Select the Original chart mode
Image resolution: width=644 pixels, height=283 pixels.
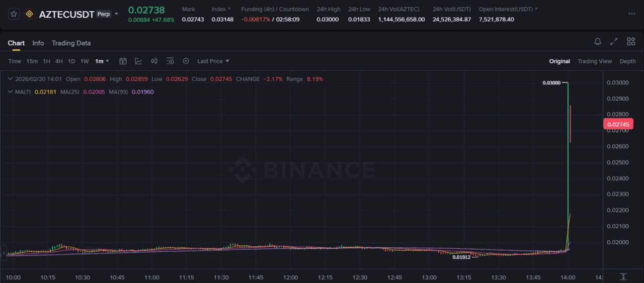point(559,61)
